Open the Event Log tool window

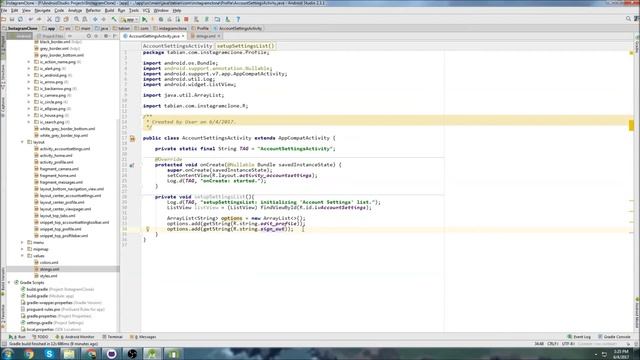coord(579,337)
